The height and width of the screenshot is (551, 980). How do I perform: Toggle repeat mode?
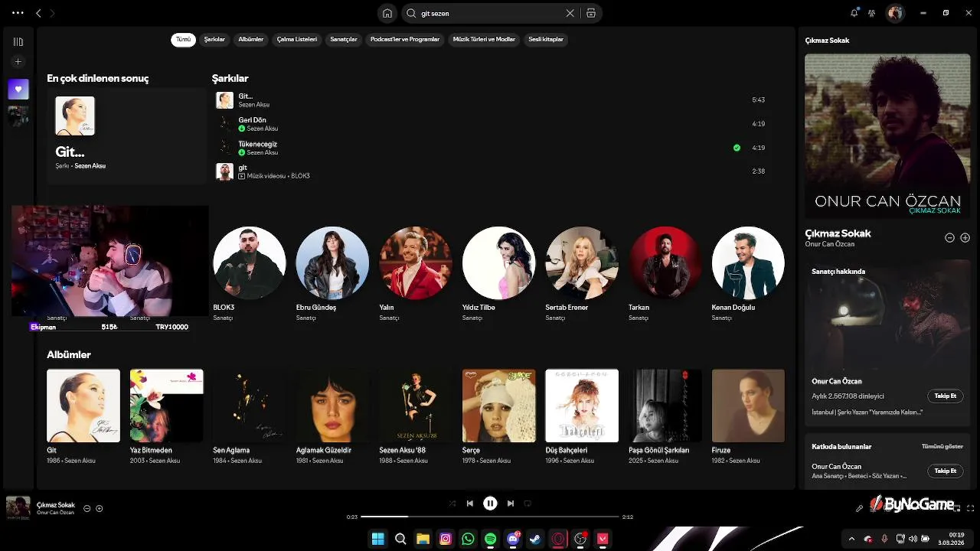[528, 504]
